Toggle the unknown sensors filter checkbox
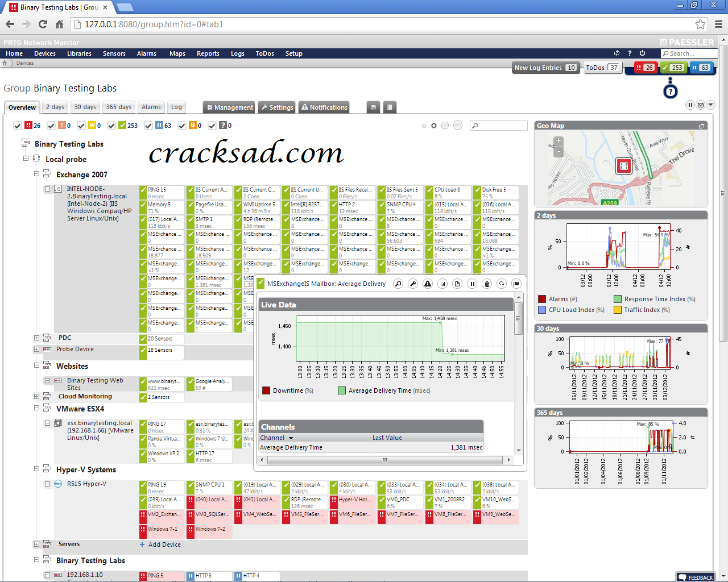This screenshot has width=728, height=582. (x=212, y=126)
